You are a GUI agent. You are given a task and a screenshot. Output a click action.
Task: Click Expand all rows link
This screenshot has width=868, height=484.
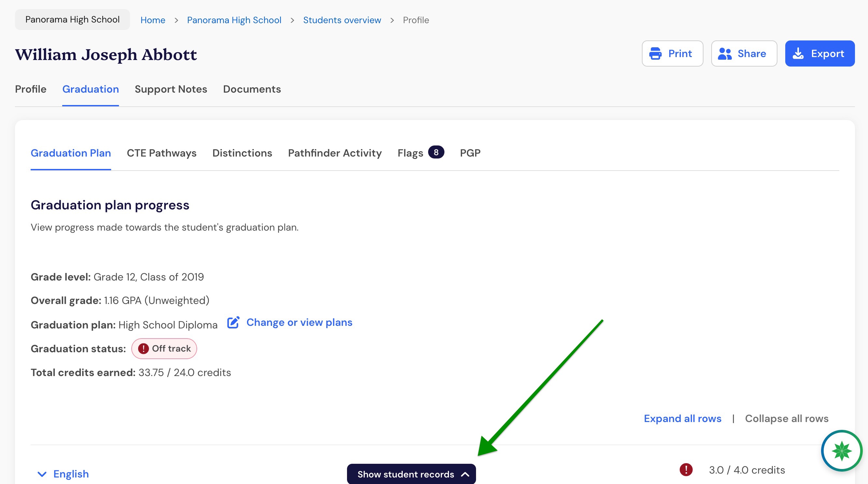(x=683, y=418)
